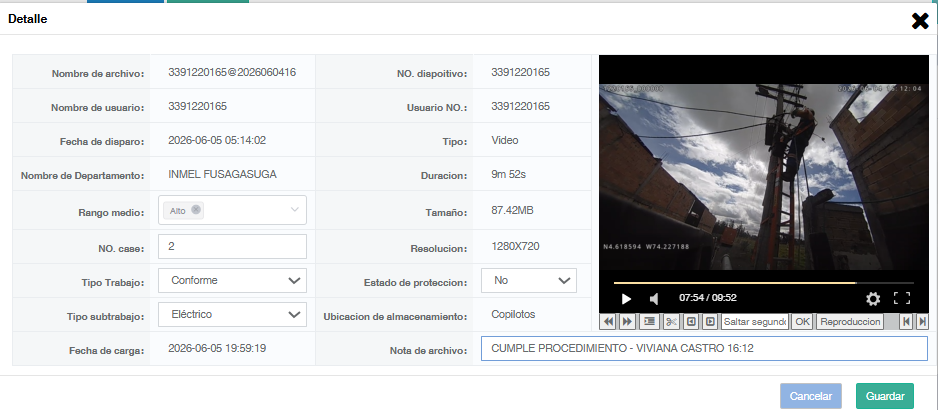Open video settings gear
This screenshot has height=410, width=938.
pyautogui.click(x=873, y=299)
